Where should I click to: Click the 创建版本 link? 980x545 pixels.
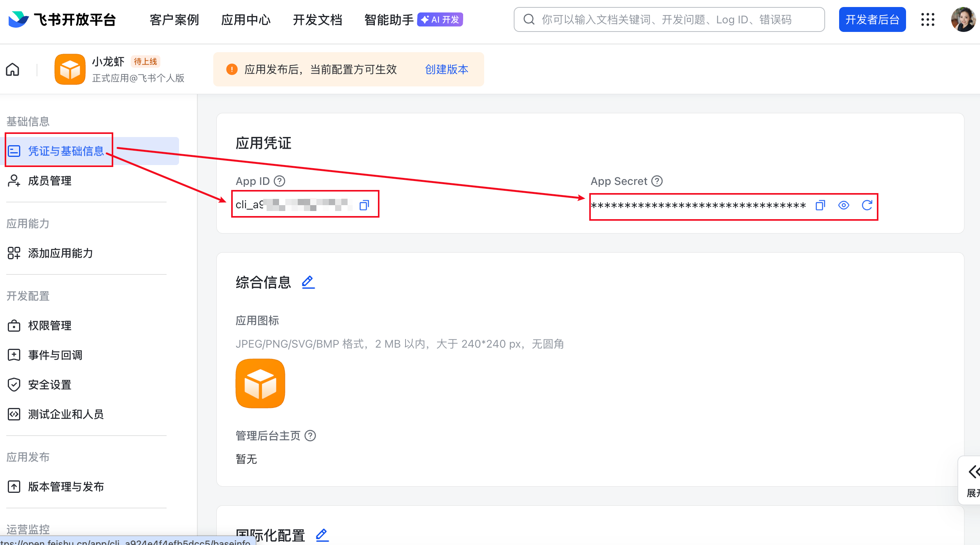[x=446, y=69]
